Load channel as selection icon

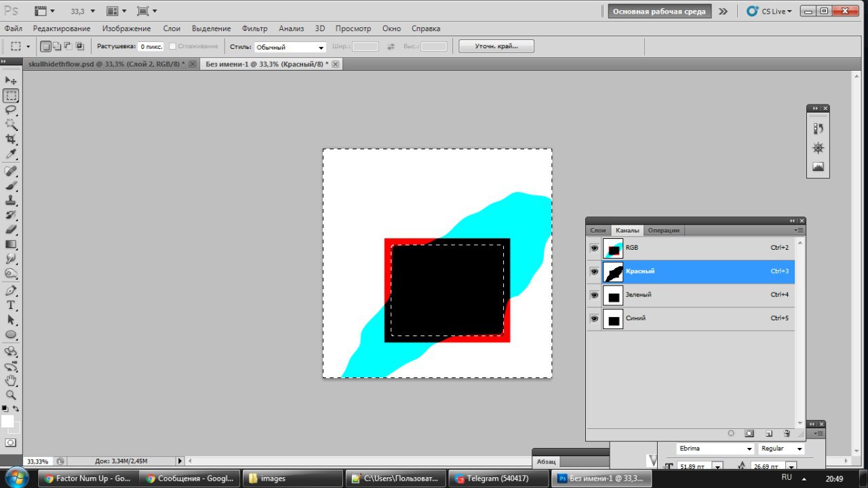[731, 433]
